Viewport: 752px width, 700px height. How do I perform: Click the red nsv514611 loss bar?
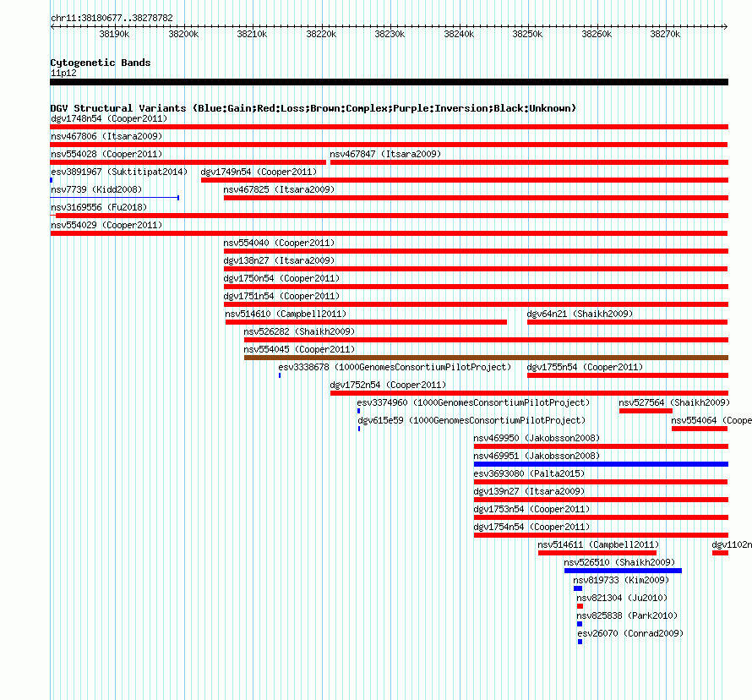tap(597, 553)
